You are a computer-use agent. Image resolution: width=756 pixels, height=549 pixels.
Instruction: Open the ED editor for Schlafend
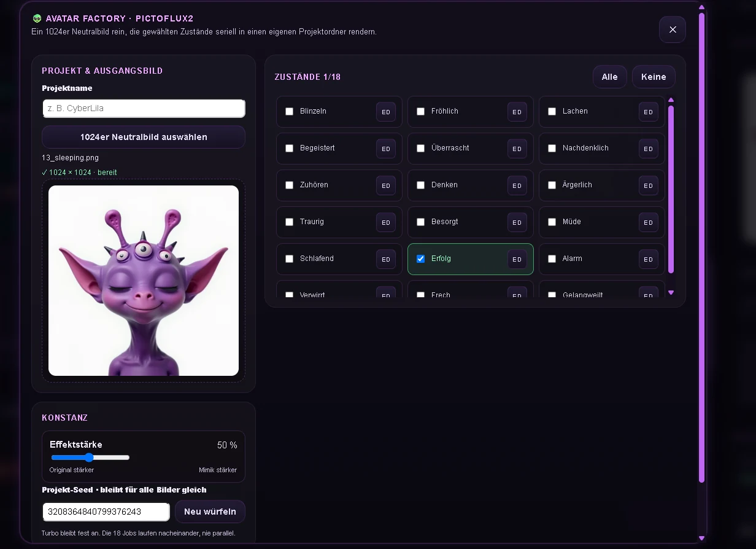coord(386,259)
